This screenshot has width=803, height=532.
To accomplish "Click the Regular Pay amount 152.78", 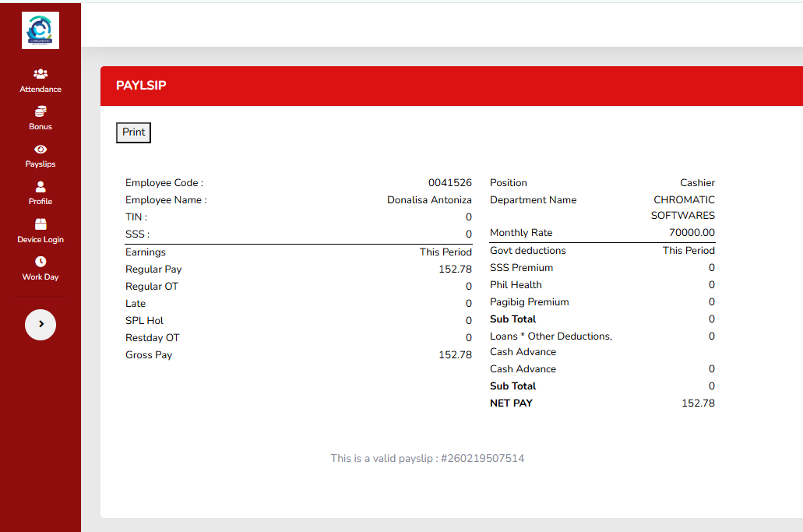I will click(455, 270).
